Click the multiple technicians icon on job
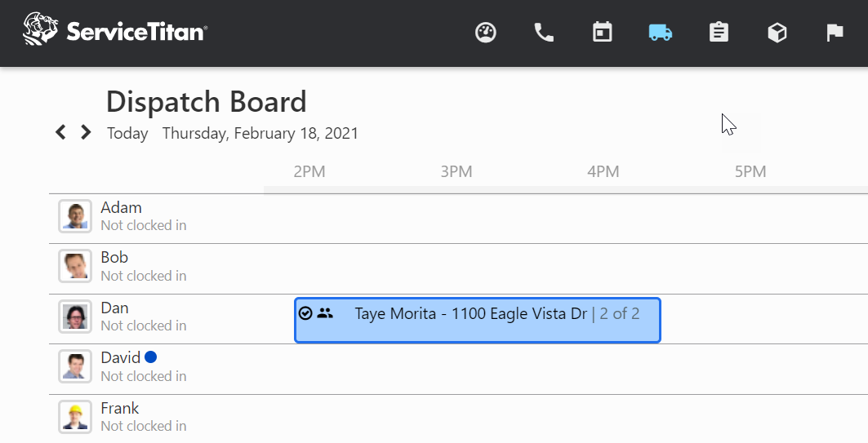Image resolution: width=868 pixels, height=443 pixels. (325, 313)
